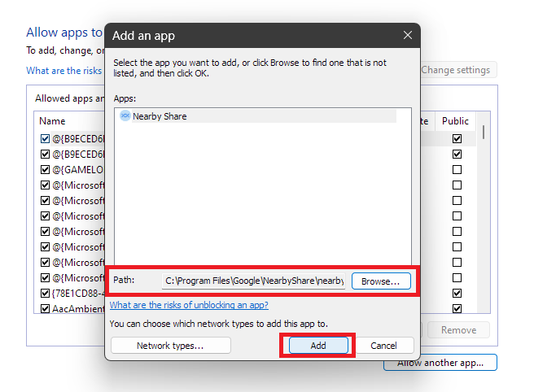
Task: Toggle Public checkbox for second @{B9ECED6 row
Action: (x=457, y=155)
